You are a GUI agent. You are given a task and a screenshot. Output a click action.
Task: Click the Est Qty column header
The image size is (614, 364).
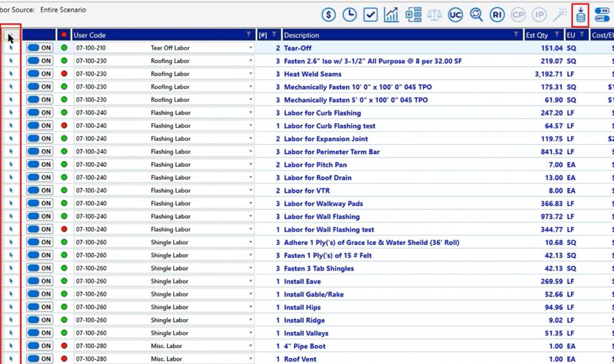coord(538,35)
